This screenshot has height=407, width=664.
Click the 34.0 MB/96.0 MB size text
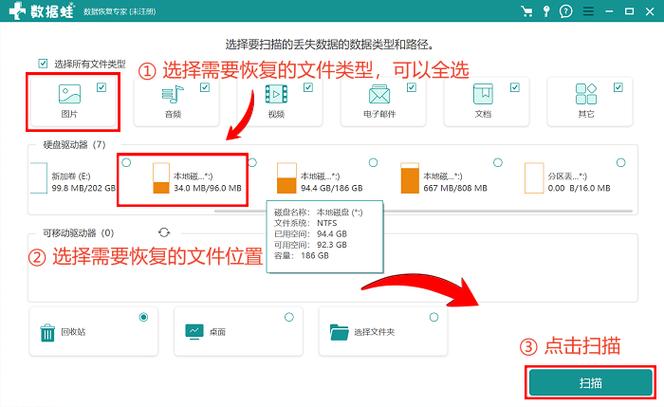(x=208, y=188)
